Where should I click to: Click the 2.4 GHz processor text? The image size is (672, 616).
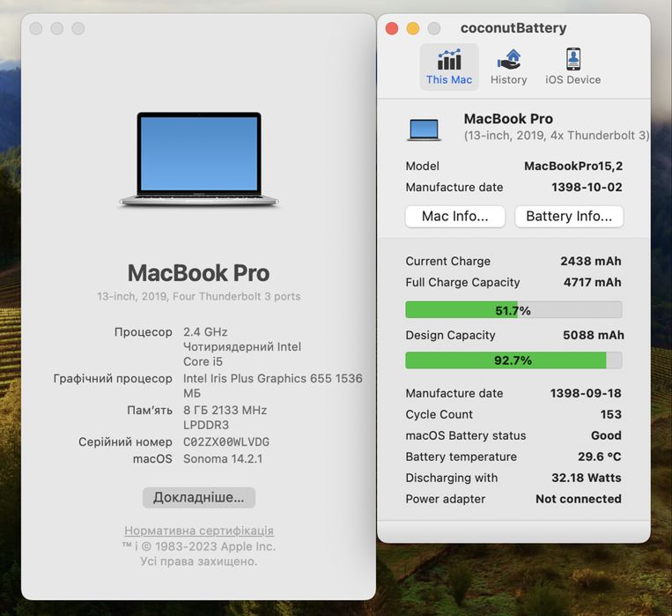coord(205,332)
